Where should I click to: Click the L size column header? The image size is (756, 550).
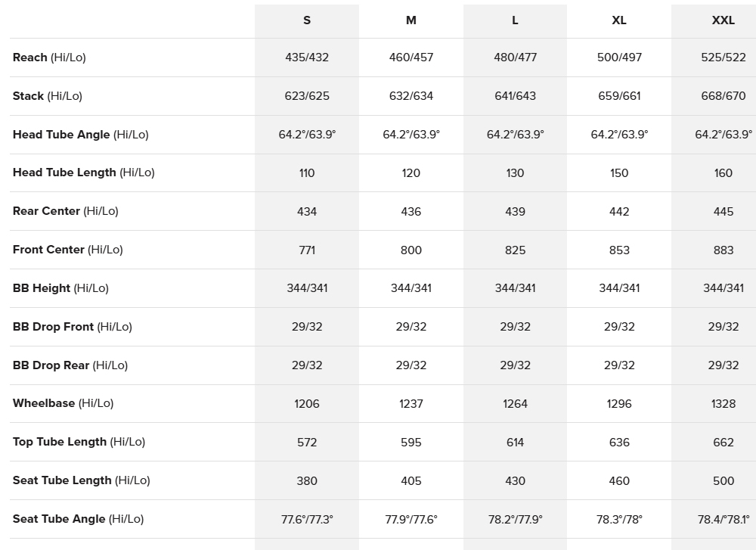pyautogui.click(x=515, y=20)
